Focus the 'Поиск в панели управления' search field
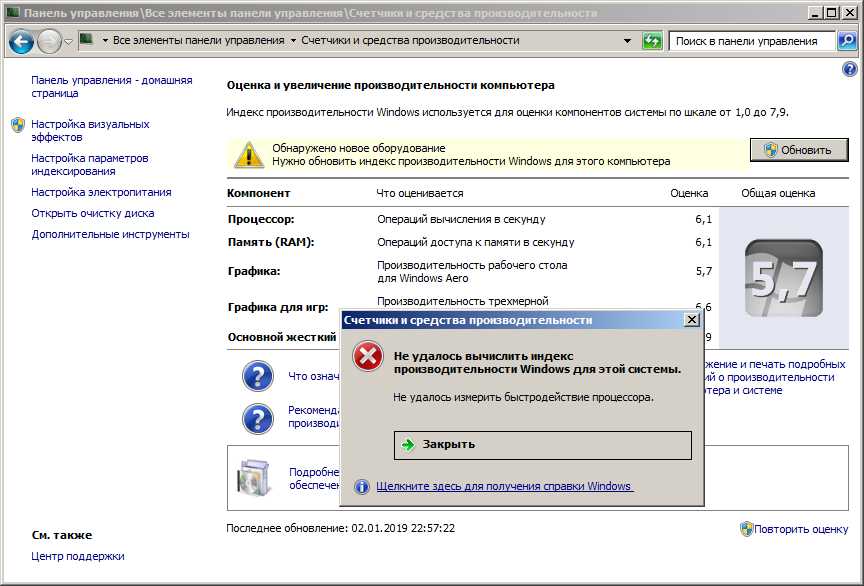 tap(752, 41)
